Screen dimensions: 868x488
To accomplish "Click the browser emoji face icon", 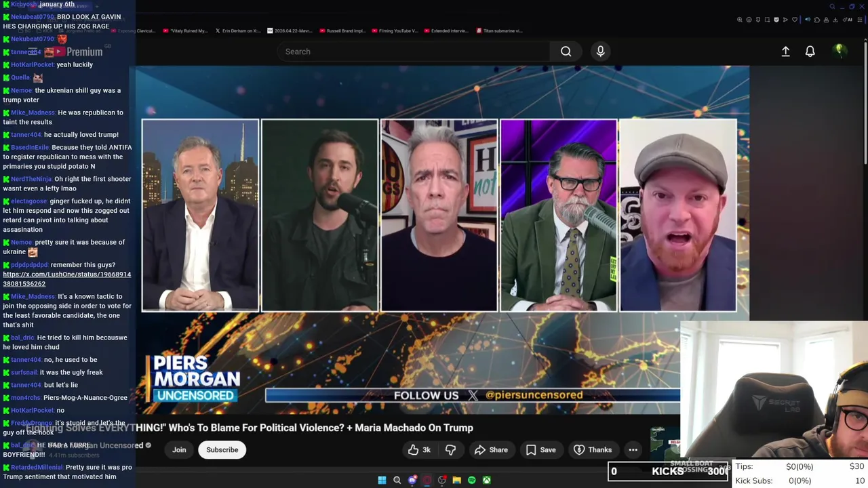I will (749, 20).
